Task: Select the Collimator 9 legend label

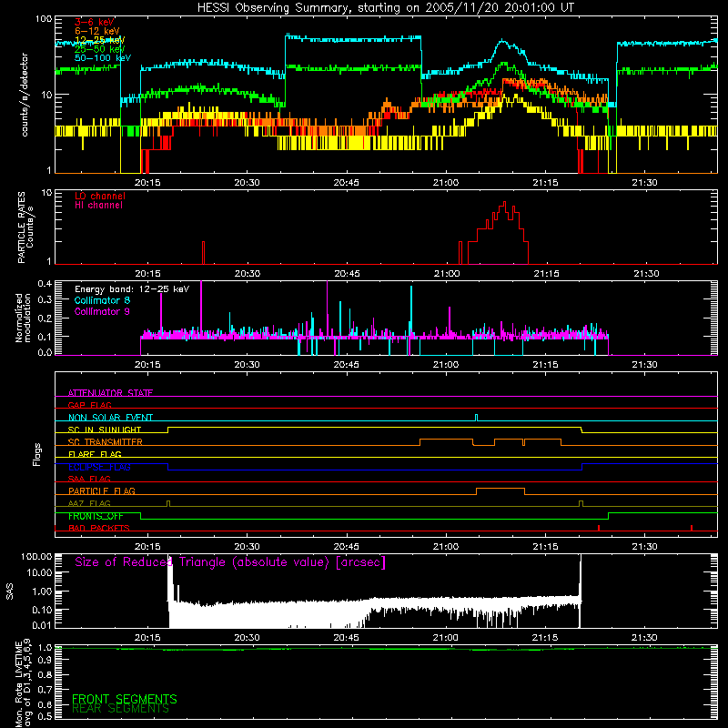Action: [102, 311]
